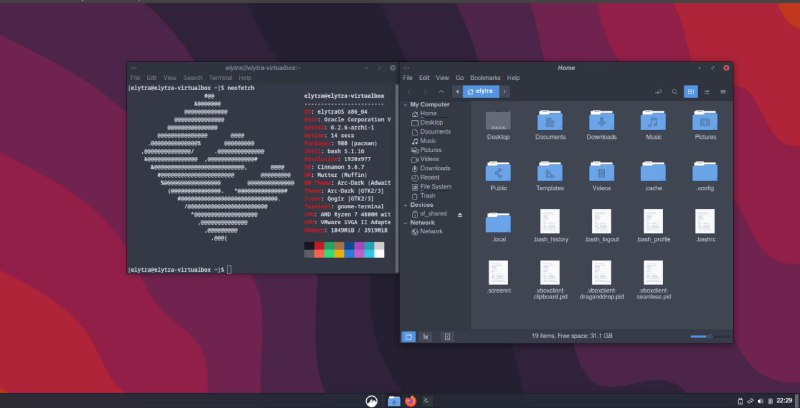This screenshot has height=408, width=800.
Task: Click the search magnifier in file manager toolbar
Action: pyautogui.click(x=674, y=92)
